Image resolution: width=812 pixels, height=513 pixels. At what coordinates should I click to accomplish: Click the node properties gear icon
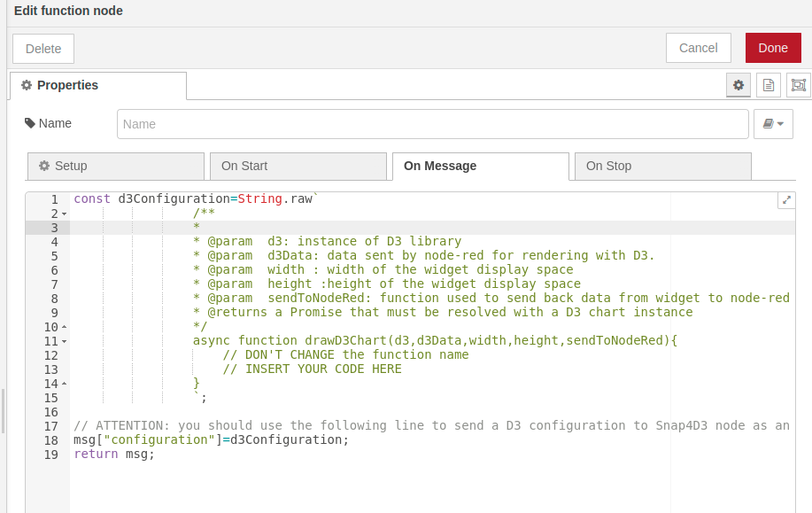739,85
